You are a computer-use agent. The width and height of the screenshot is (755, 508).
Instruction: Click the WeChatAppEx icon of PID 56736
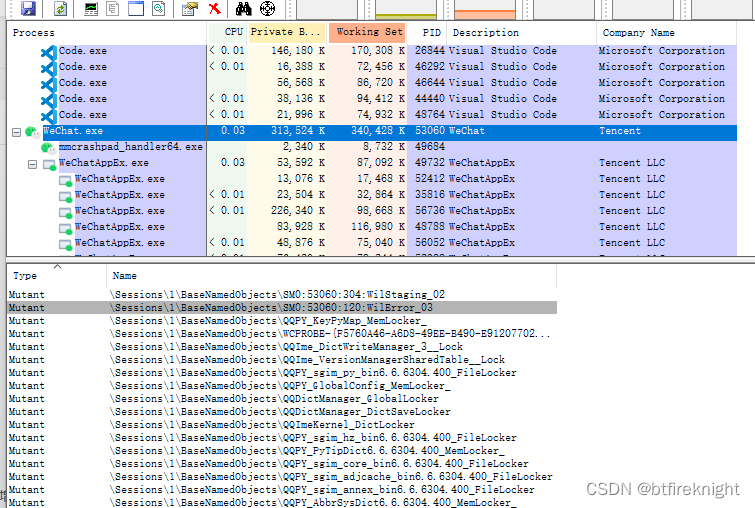[65, 212]
